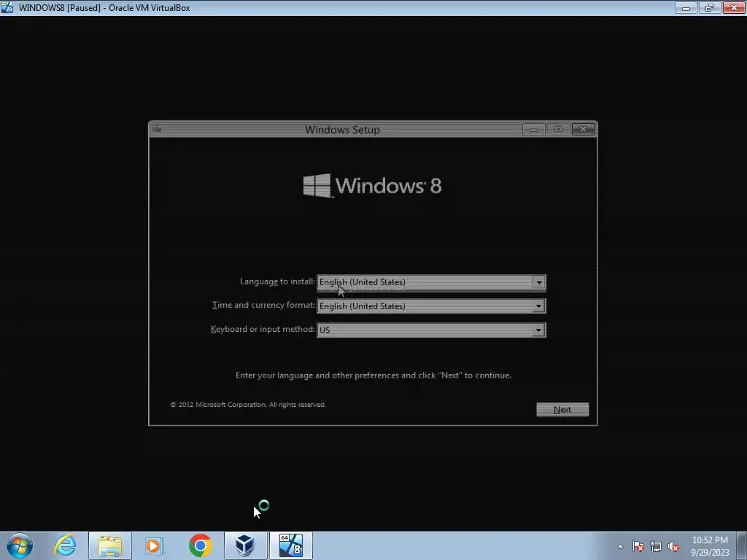Minimize the Oracle VM VirtualBox window
The image size is (747, 560).
pyautogui.click(x=686, y=7)
